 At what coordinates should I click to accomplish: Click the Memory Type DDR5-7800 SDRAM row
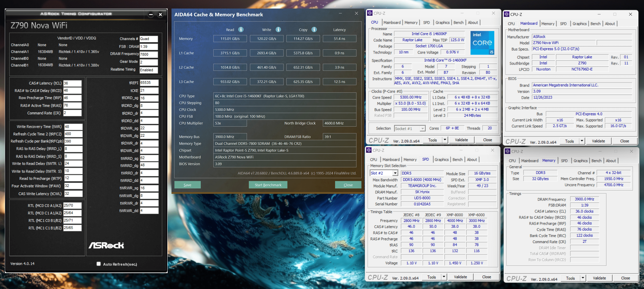coord(285,143)
